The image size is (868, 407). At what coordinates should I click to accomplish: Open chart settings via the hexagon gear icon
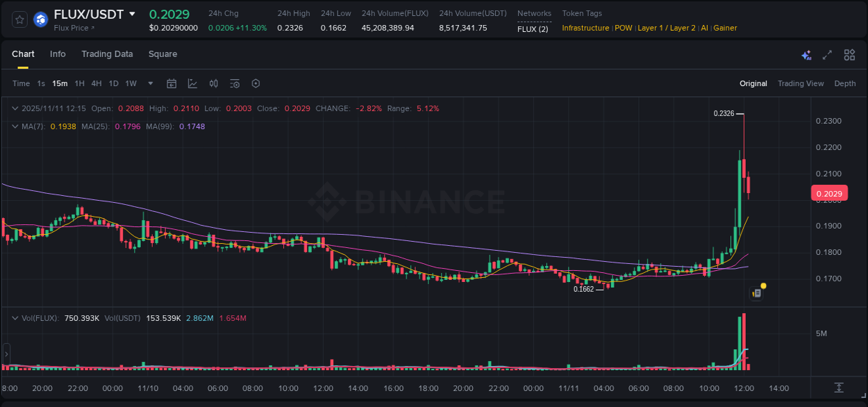tap(256, 83)
